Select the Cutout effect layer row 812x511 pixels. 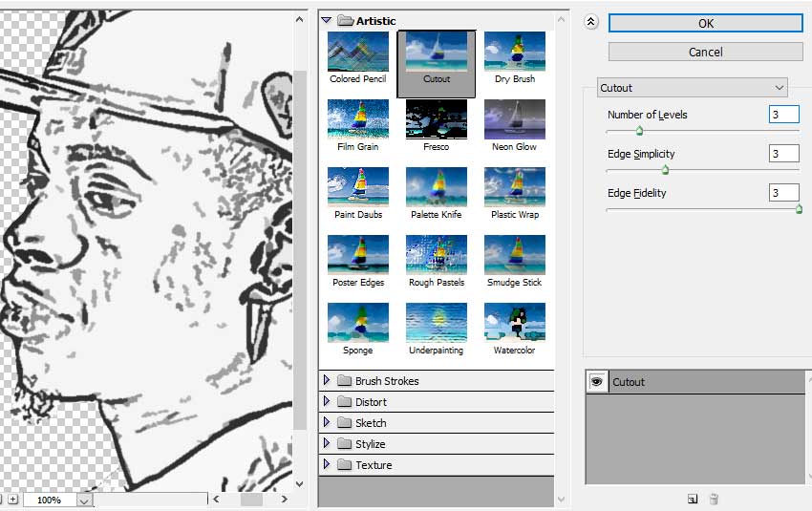point(695,381)
